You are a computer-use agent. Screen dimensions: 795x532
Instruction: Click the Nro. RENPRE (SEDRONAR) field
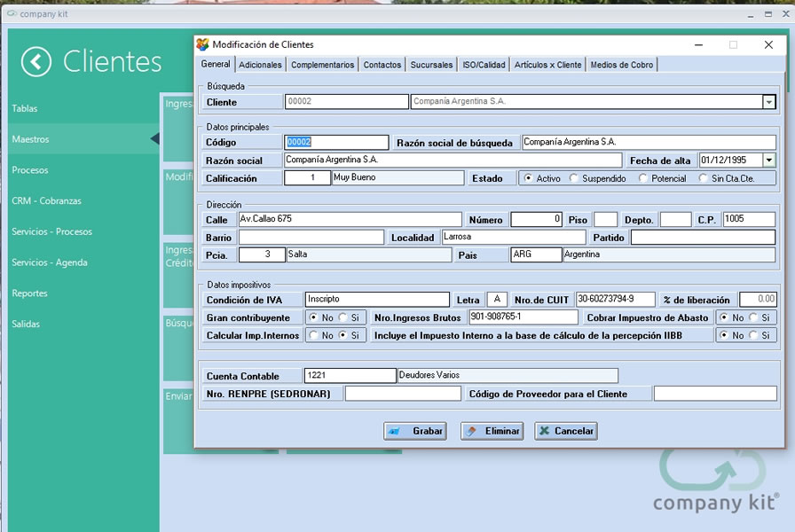(x=403, y=393)
